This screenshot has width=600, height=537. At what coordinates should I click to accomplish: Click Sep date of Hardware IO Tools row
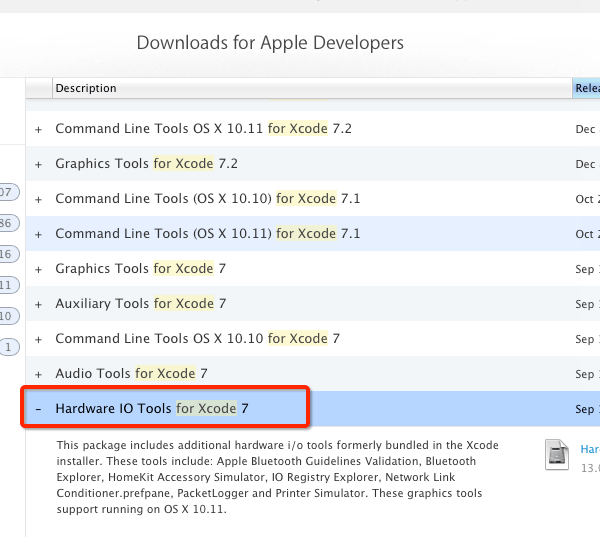point(587,409)
